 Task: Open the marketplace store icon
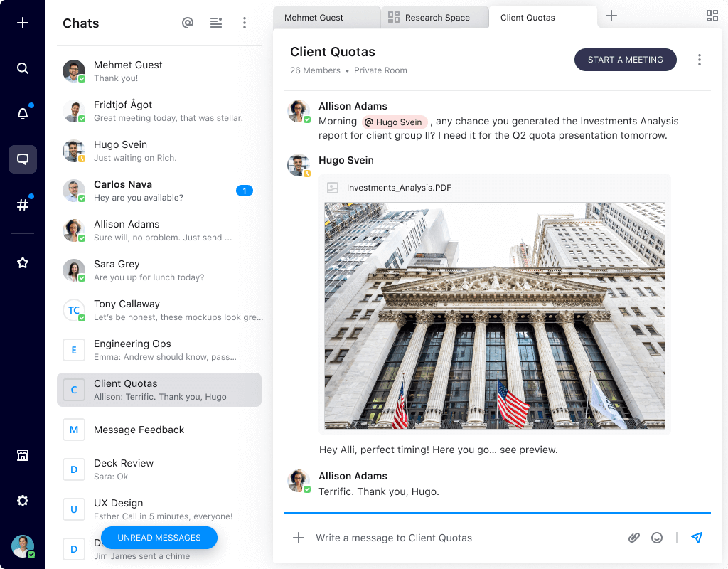pos(23,455)
